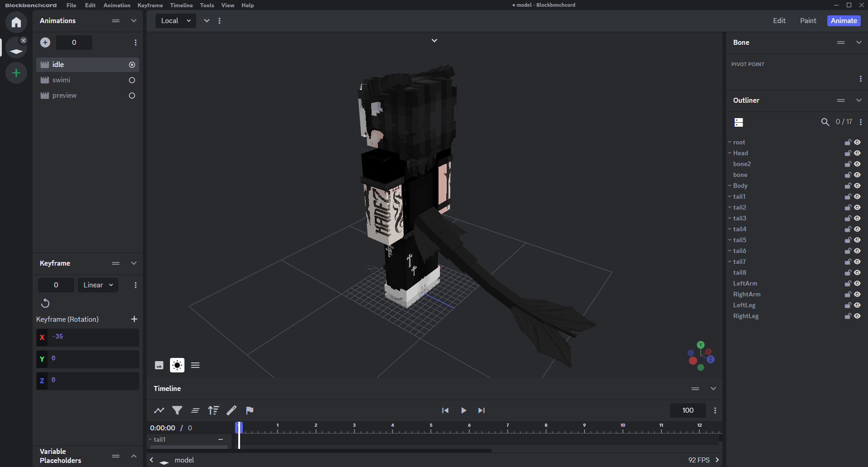
Task: Switch to the Paint mode tab
Action: pyautogui.click(x=808, y=21)
